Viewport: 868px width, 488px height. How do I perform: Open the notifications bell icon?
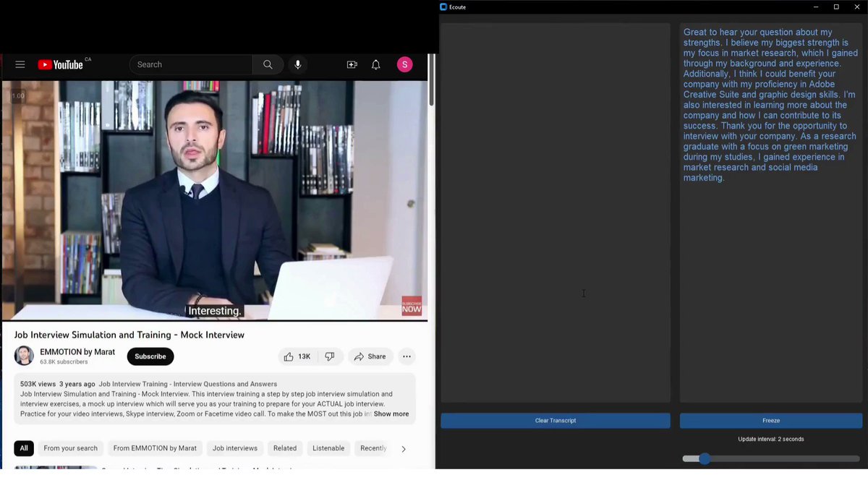pos(376,64)
